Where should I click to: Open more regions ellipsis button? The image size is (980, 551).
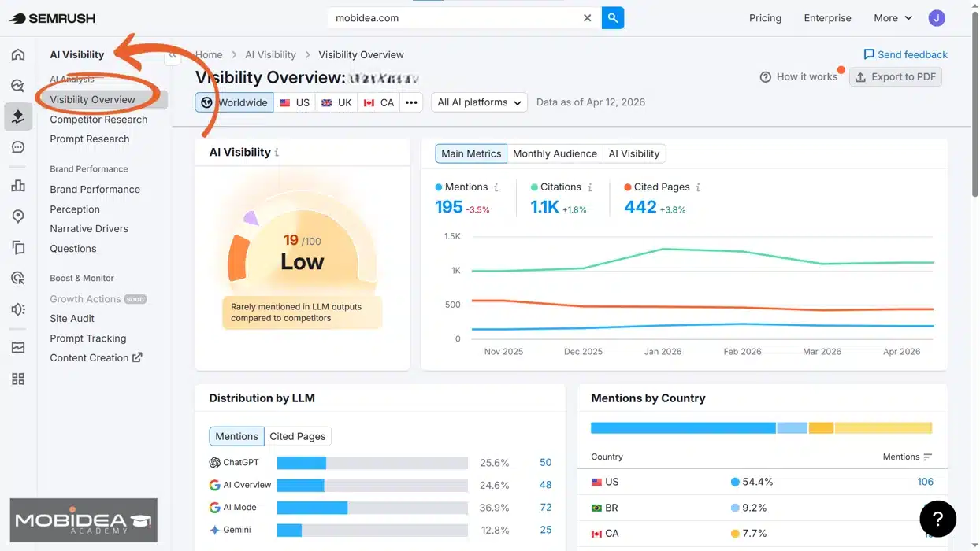tap(411, 102)
